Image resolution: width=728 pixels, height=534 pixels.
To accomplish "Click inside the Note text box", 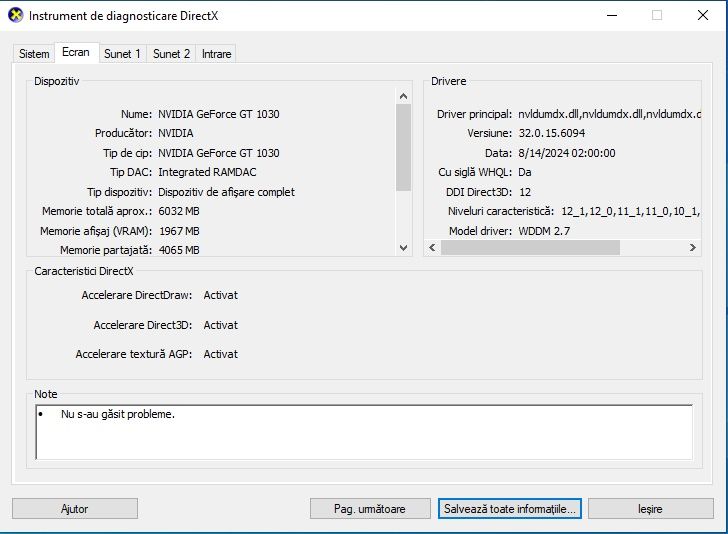I will click(364, 432).
